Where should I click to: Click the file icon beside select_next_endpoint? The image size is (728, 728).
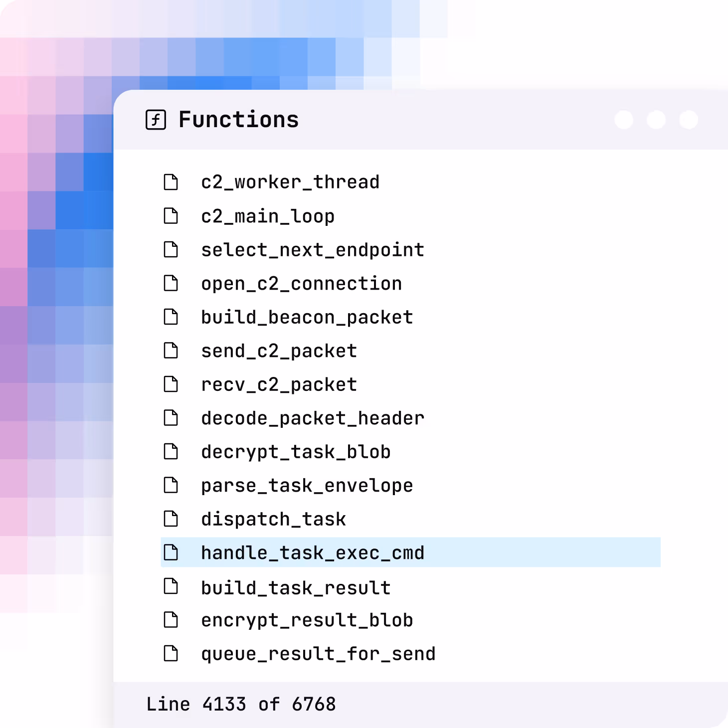(x=171, y=250)
